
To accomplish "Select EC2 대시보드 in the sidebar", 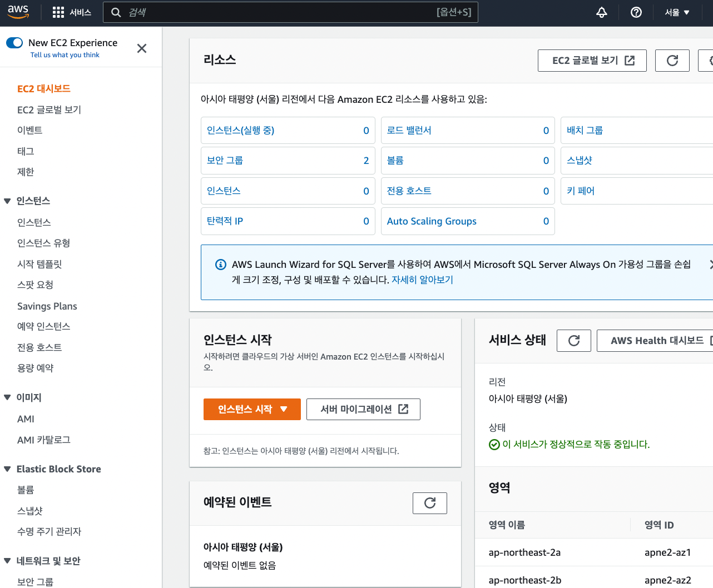I will pos(44,88).
